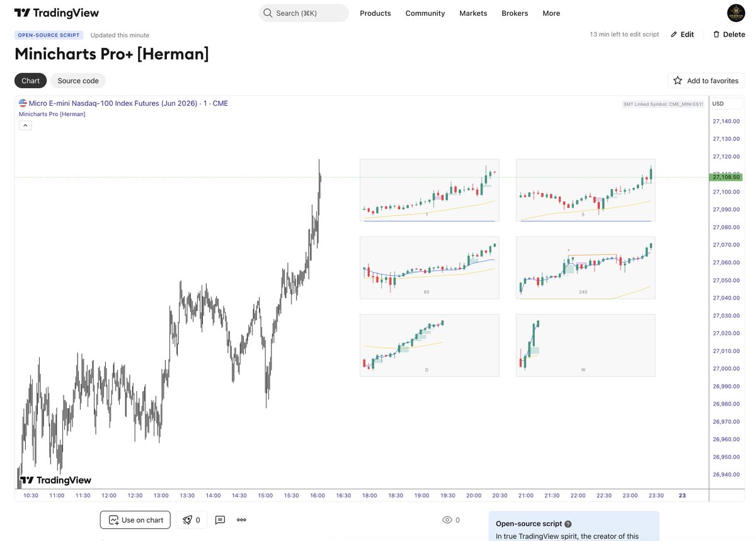Open your profile avatar menu
The height and width of the screenshot is (541, 756).
point(736,12)
